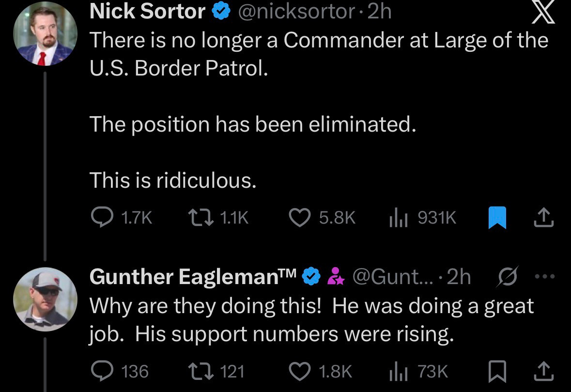Like Gunther Eagleman's comment
Screen dimensions: 571x392
299,371
